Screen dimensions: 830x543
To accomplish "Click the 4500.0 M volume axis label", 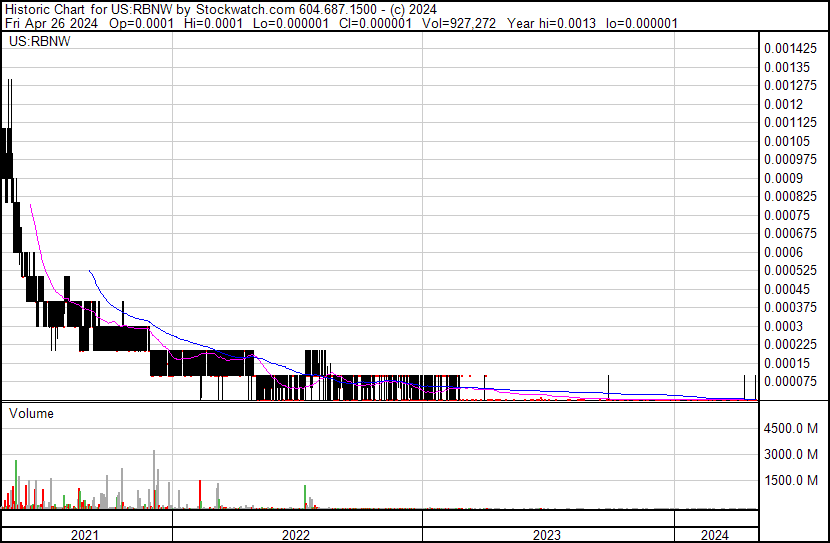I will pos(791,428).
